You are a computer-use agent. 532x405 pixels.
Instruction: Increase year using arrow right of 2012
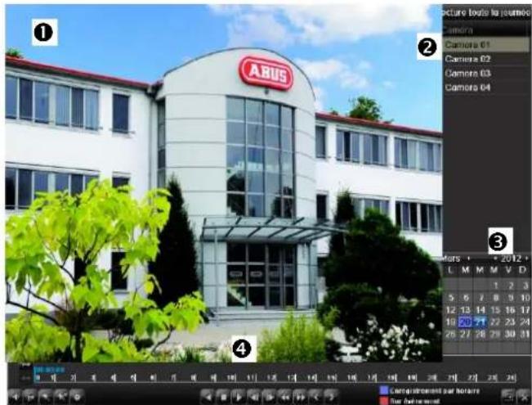[526, 259]
